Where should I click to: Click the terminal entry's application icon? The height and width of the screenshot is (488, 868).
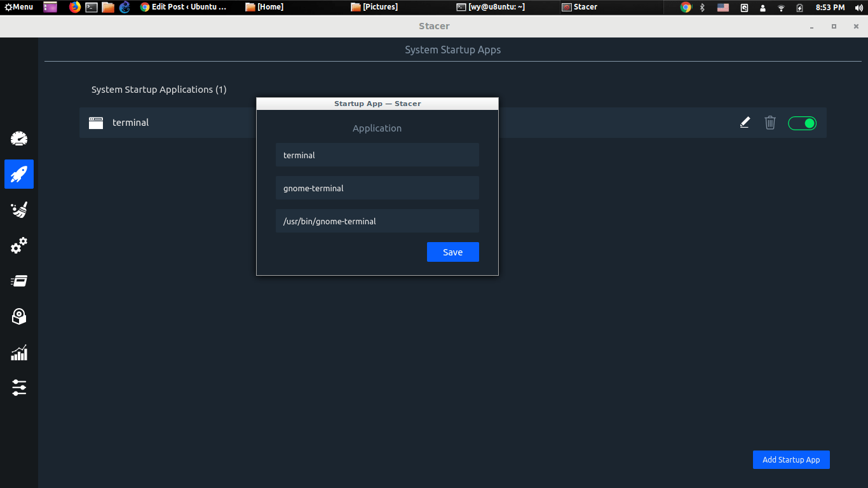coord(96,123)
